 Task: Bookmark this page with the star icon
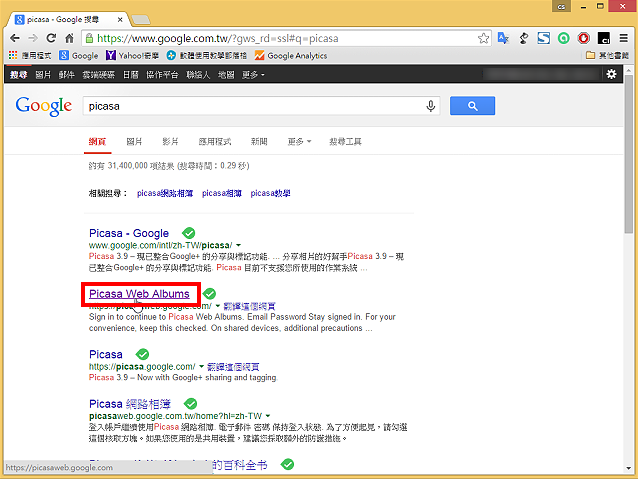click(x=483, y=38)
